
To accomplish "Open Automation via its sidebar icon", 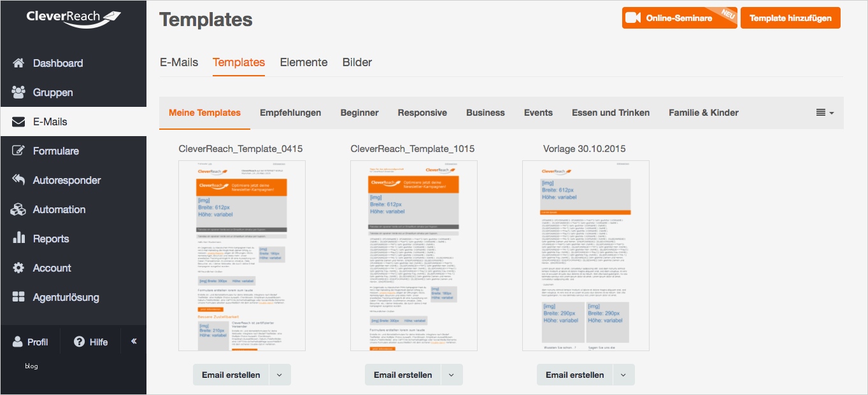I will click(x=18, y=209).
